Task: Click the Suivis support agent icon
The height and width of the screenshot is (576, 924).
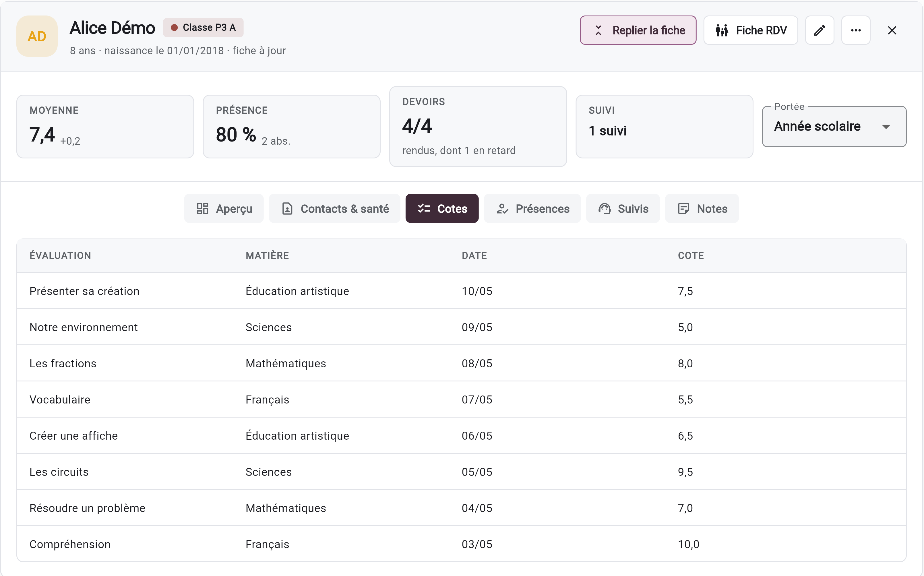Action: coord(604,209)
